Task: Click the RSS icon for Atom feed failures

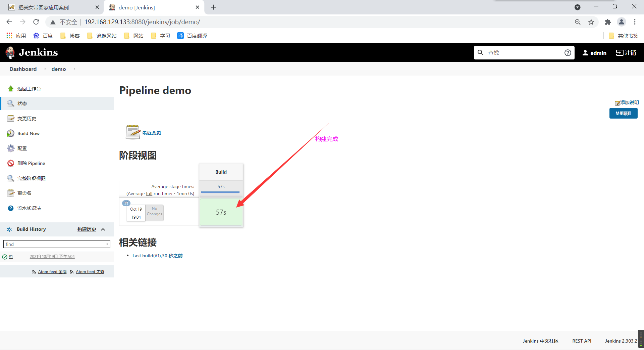Action: point(72,272)
